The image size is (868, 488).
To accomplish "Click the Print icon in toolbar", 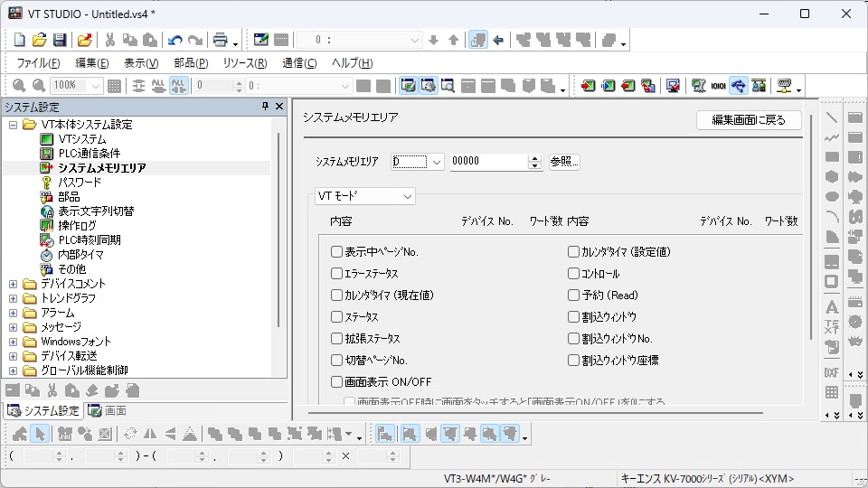I will coord(219,40).
